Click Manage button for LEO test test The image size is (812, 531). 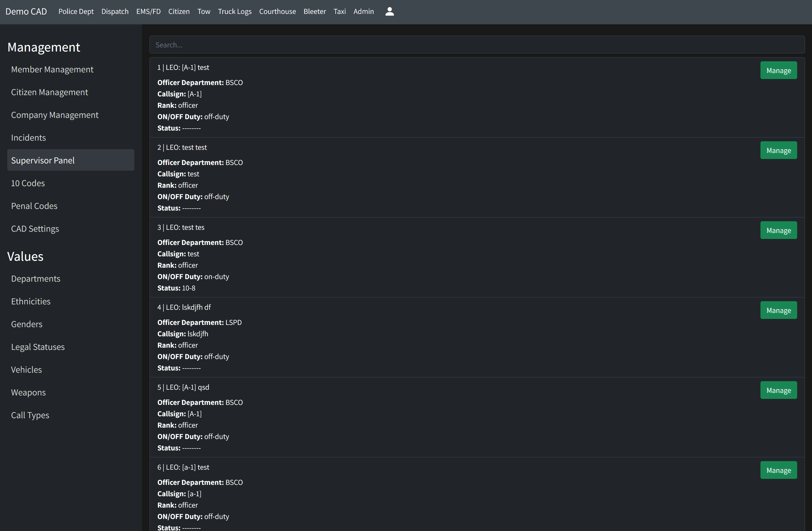click(779, 149)
